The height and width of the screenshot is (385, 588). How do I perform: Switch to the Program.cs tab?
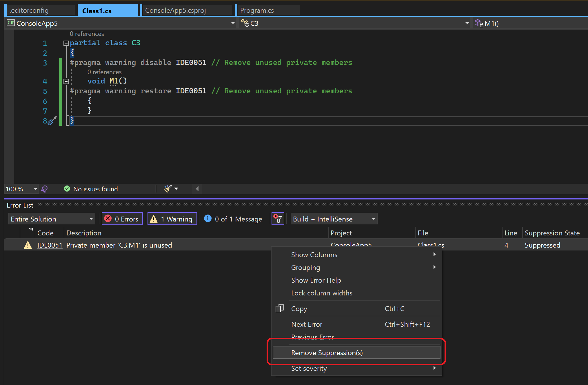[x=257, y=10]
